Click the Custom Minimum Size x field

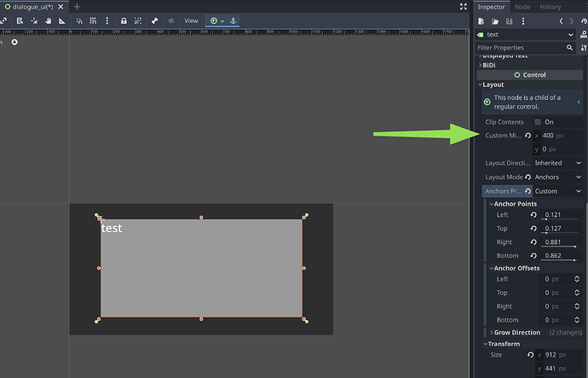point(558,136)
